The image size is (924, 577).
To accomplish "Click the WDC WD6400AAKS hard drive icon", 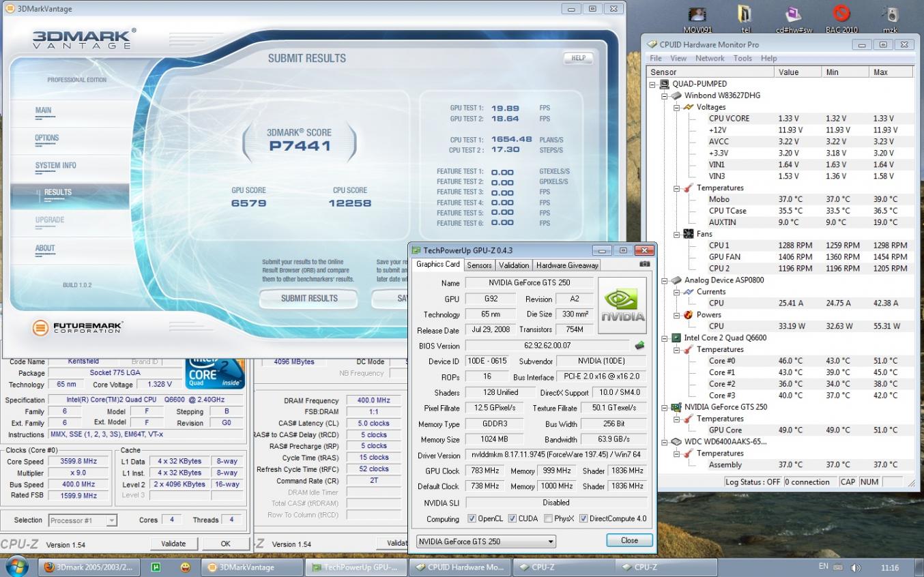I will [x=676, y=442].
